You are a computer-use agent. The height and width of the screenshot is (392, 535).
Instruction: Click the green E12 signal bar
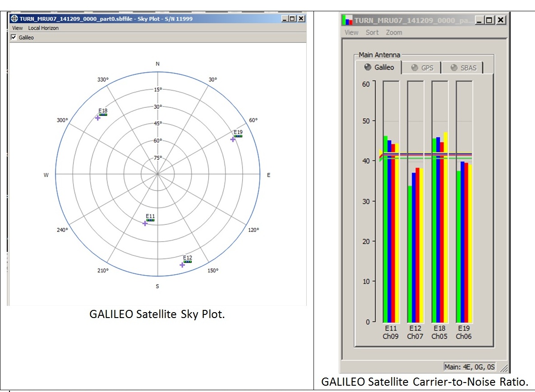pyautogui.click(x=410, y=253)
